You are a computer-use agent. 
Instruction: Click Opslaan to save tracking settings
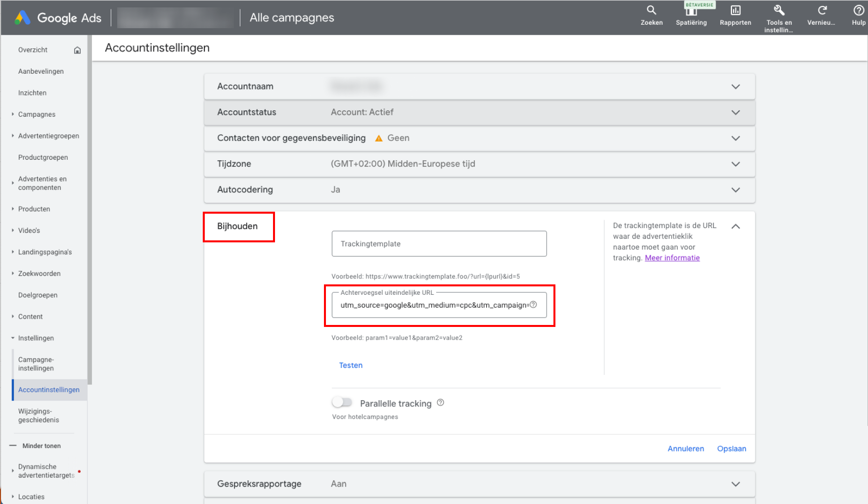731,449
